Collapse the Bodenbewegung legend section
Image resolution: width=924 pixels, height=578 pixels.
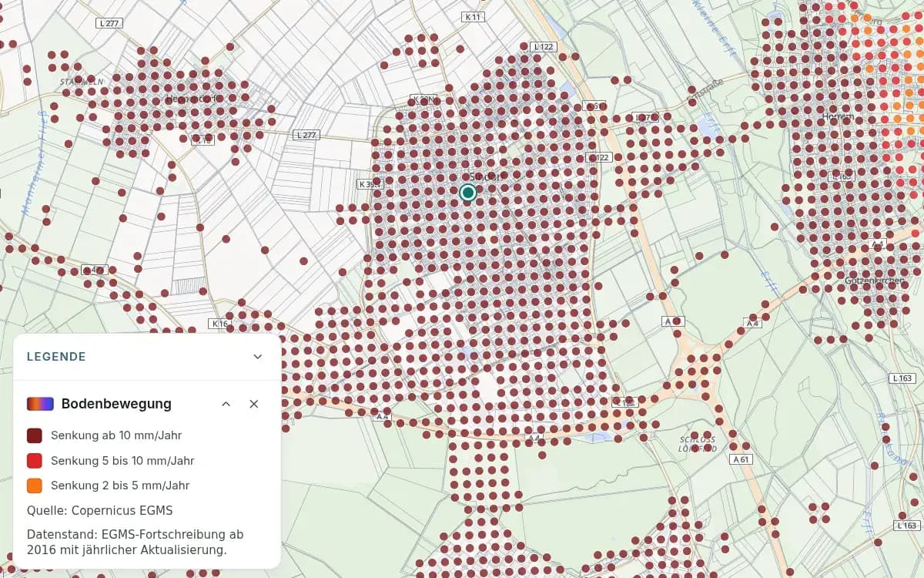point(226,404)
